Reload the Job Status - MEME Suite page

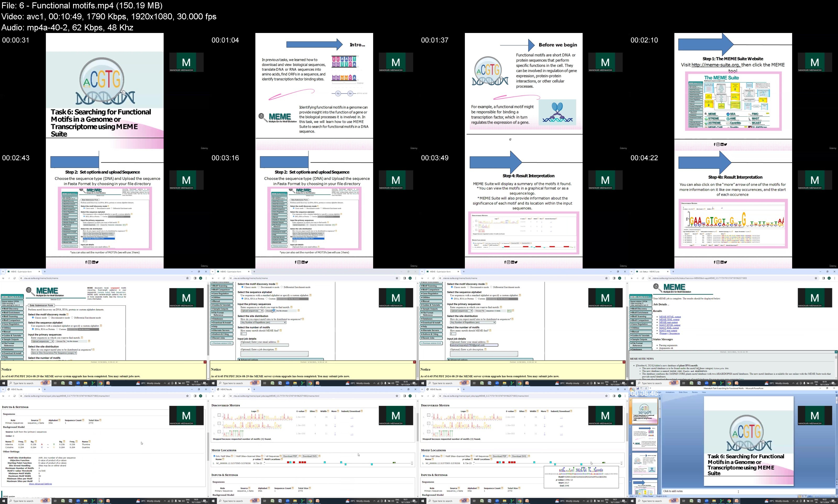(643, 278)
